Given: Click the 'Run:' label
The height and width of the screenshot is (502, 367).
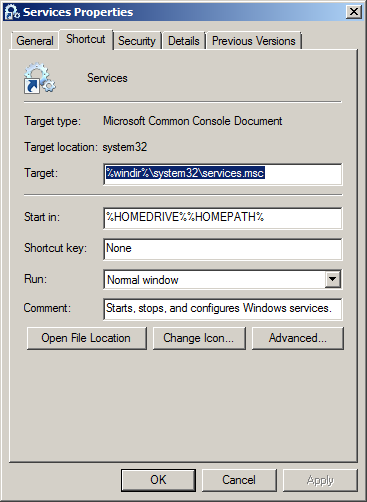Looking at the screenshot, I should tap(36, 279).
